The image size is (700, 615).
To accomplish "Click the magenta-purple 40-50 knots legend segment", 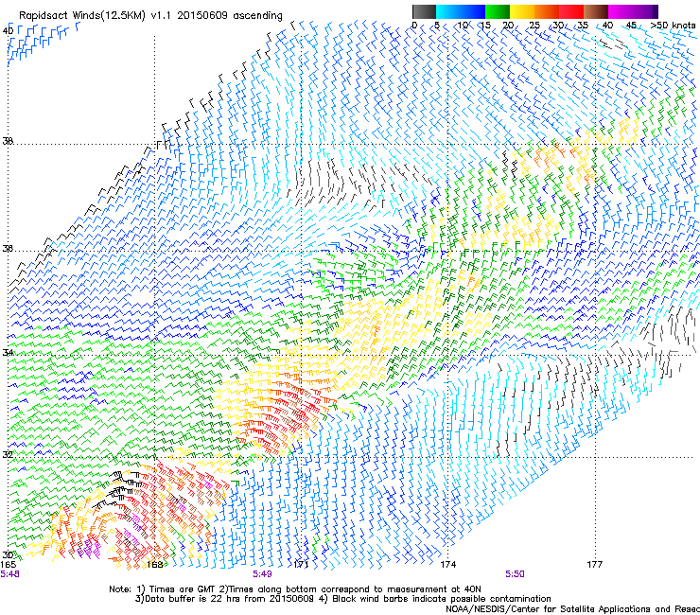I will tap(633, 11).
